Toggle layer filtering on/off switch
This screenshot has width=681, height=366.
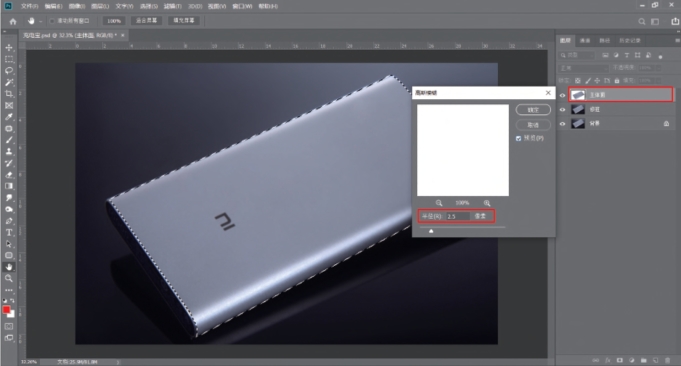pos(661,56)
